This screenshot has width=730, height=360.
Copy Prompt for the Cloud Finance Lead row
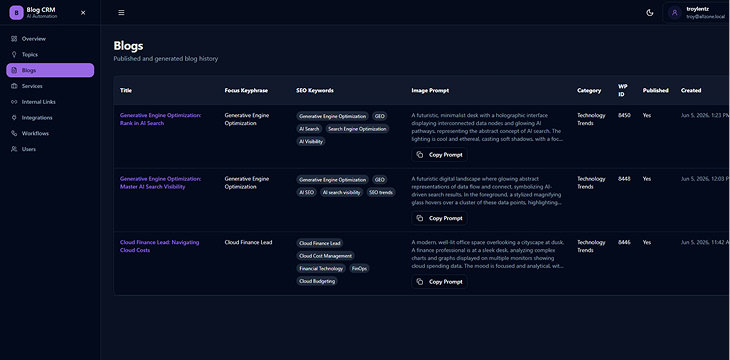439,281
